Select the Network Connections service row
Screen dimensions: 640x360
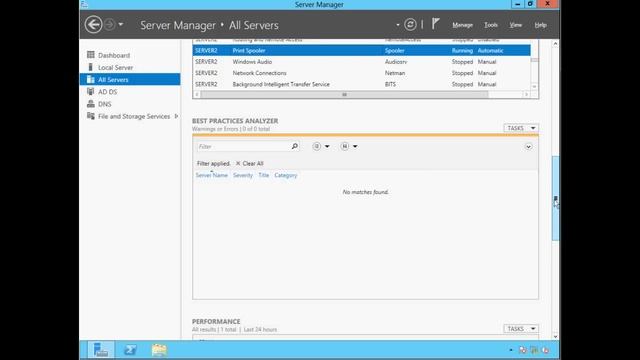[361, 73]
